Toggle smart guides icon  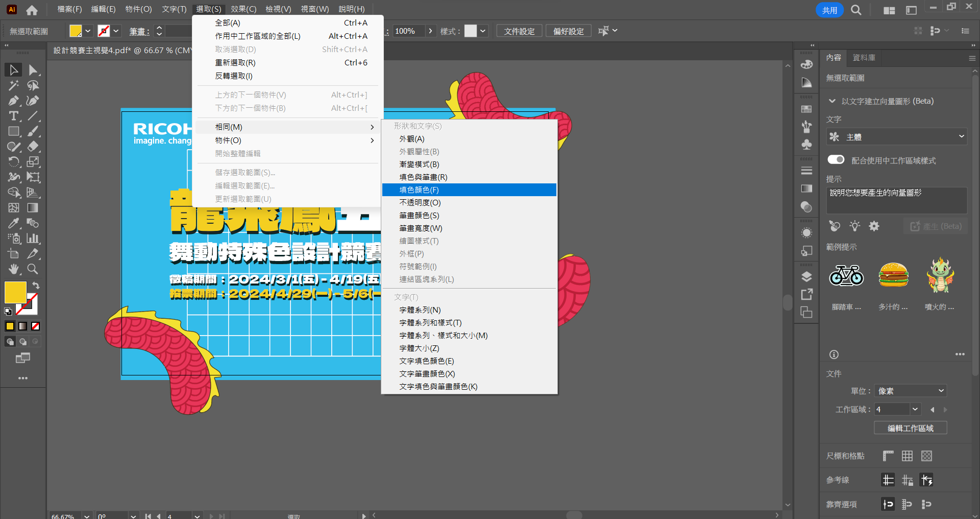(927, 480)
